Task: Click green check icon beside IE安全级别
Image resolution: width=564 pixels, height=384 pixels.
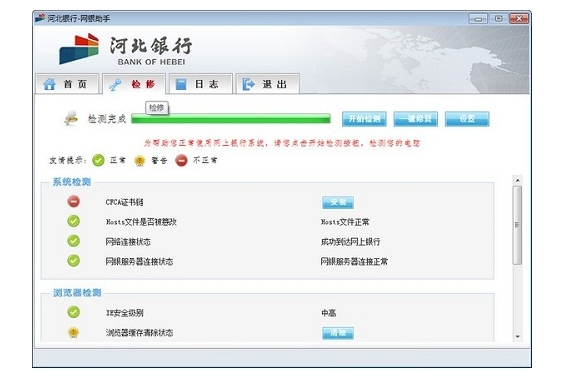Action: pos(74,312)
